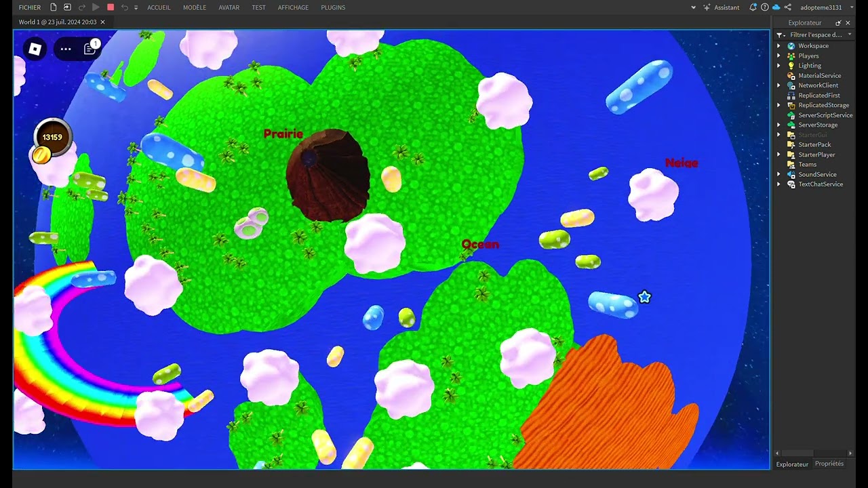Screen dimensions: 868x488
Task: Switch to the Propriétés bottom tab
Action: (829, 464)
